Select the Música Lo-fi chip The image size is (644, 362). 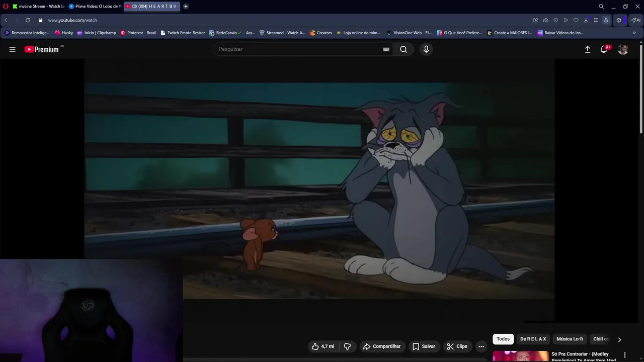[x=570, y=339]
